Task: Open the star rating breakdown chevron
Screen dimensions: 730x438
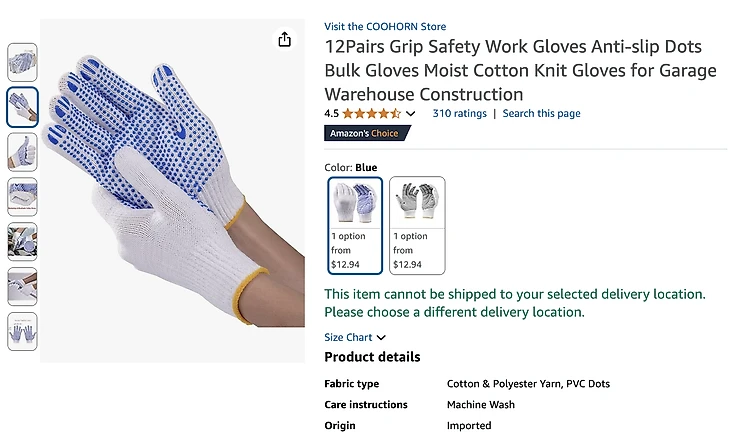Action: 410,114
